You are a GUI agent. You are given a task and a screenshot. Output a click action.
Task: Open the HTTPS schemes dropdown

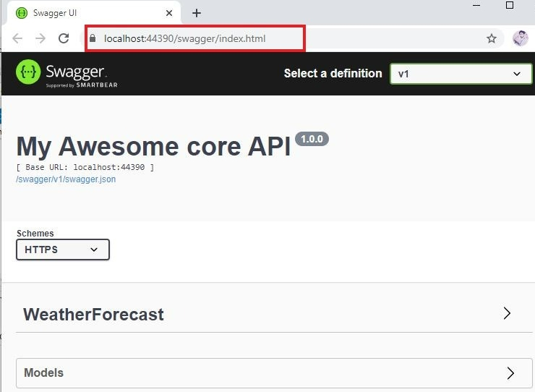(x=63, y=250)
